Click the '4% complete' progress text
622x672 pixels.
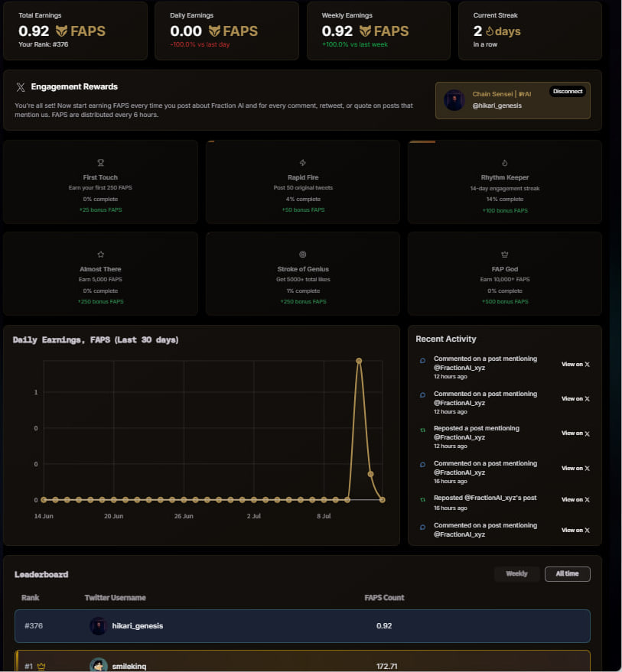tap(303, 200)
